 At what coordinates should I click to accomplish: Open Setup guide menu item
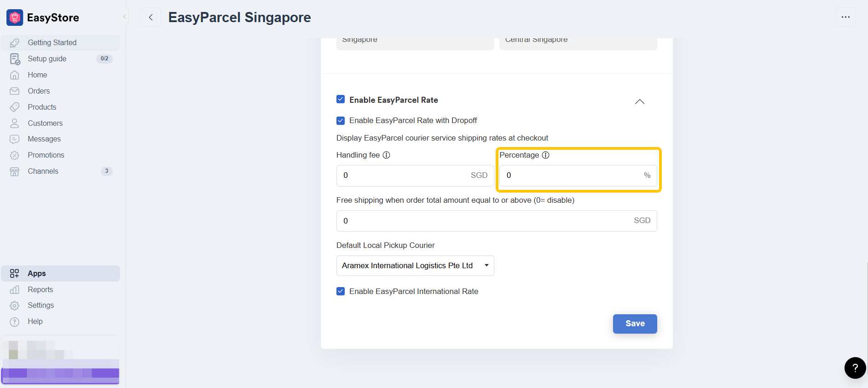click(x=61, y=59)
